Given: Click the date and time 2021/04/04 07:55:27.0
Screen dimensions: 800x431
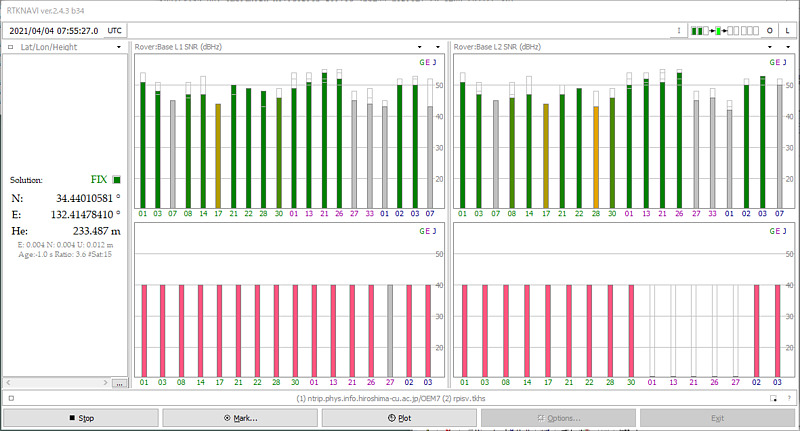Looking at the screenshot, I should click(x=54, y=31).
